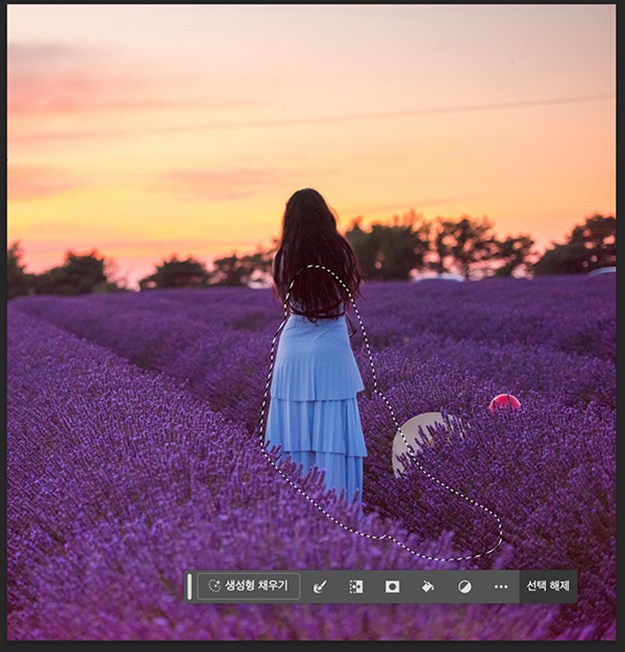625x652 pixels.
Task: Click the transform selection icon
Action: click(356, 587)
